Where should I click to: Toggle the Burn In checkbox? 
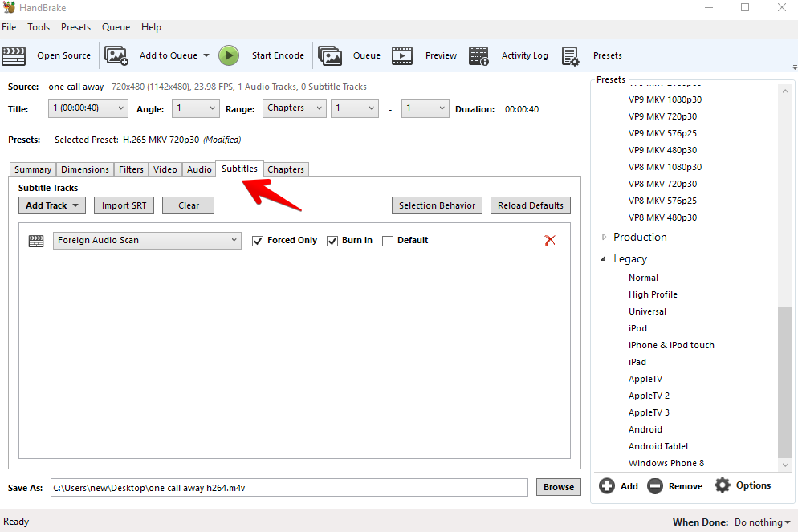[x=332, y=241]
